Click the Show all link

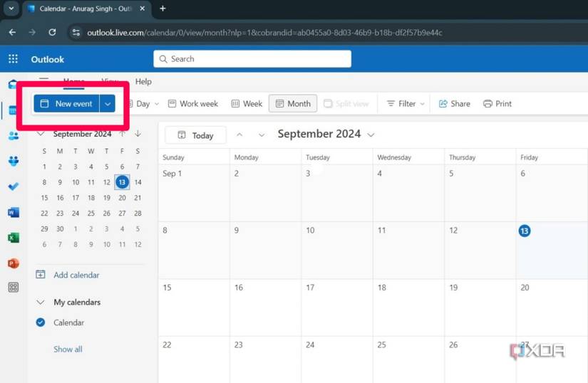pyautogui.click(x=68, y=350)
